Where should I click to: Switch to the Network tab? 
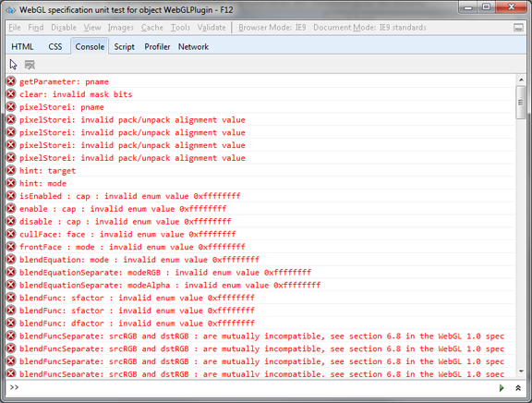[x=193, y=47]
